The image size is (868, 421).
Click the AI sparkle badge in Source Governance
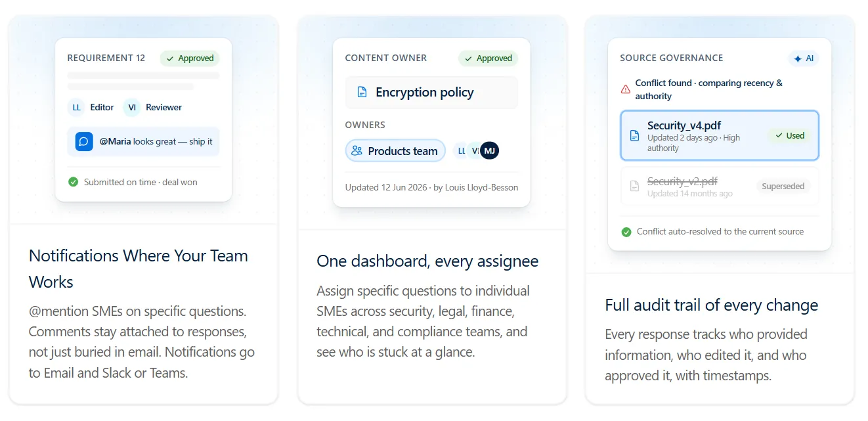coord(804,58)
